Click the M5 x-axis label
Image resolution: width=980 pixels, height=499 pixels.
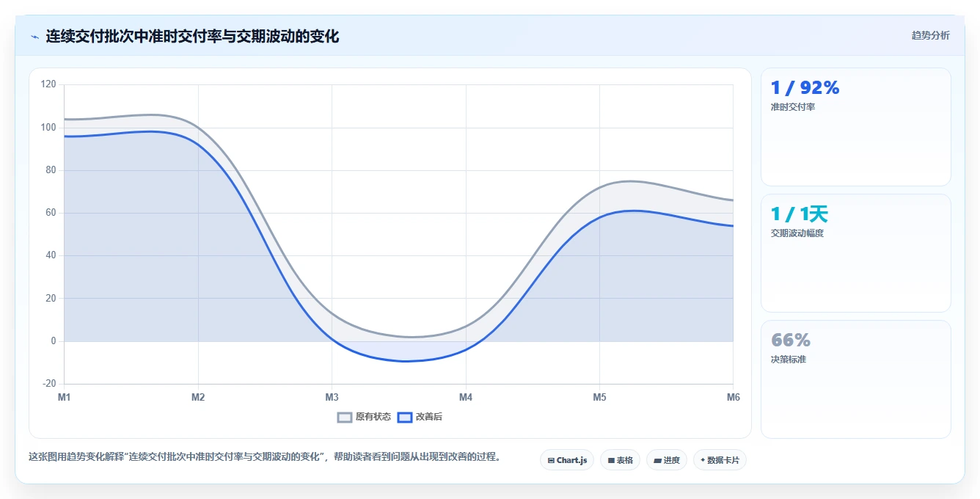[599, 397]
